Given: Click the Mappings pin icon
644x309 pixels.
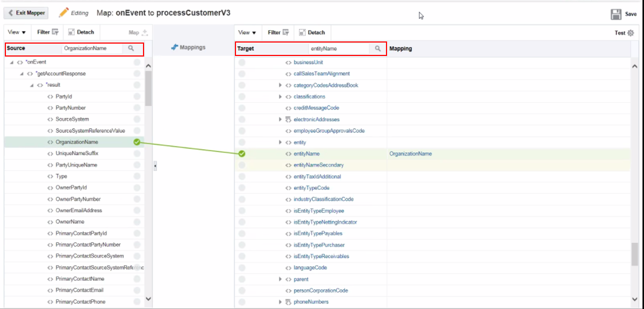Looking at the screenshot, I should coord(174,47).
